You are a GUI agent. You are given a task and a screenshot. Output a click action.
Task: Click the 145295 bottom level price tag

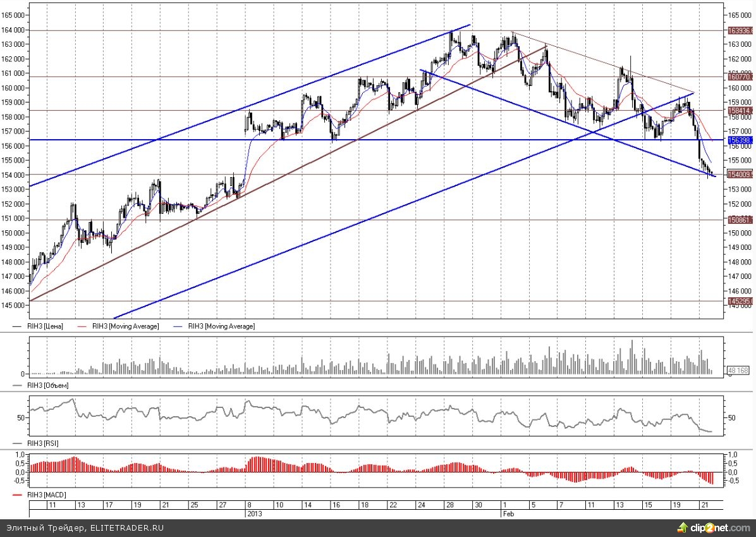click(740, 301)
